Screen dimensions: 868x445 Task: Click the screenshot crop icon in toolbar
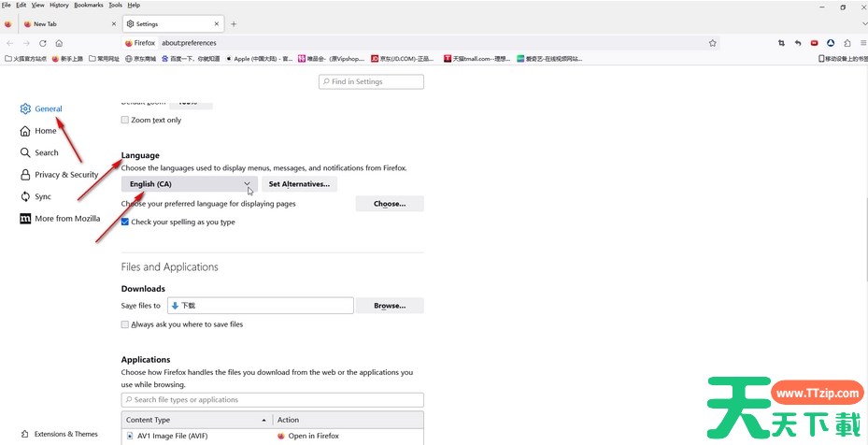[x=781, y=43]
